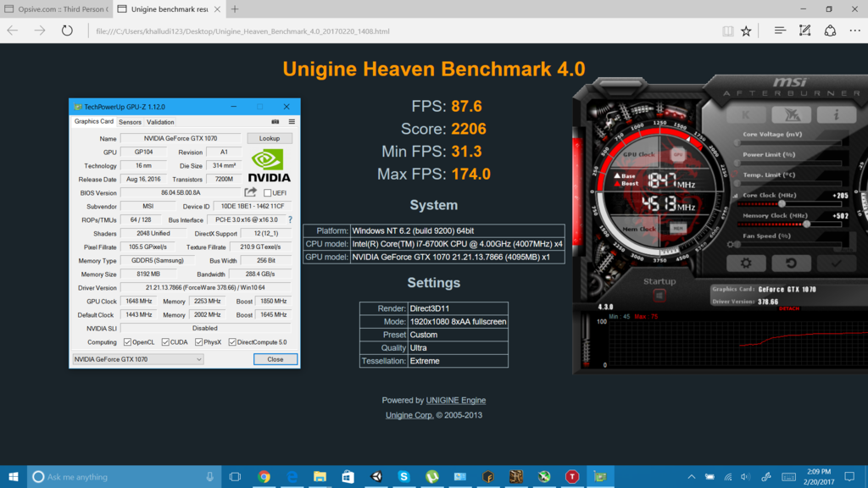Click the Memory Clock slider handle
The width and height of the screenshot is (868, 488).
807,224
